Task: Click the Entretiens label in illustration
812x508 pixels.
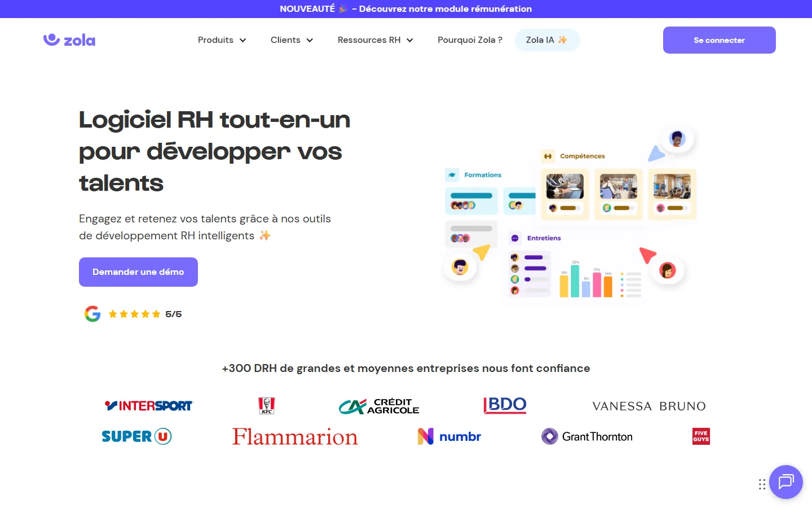Action: pyautogui.click(x=544, y=238)
